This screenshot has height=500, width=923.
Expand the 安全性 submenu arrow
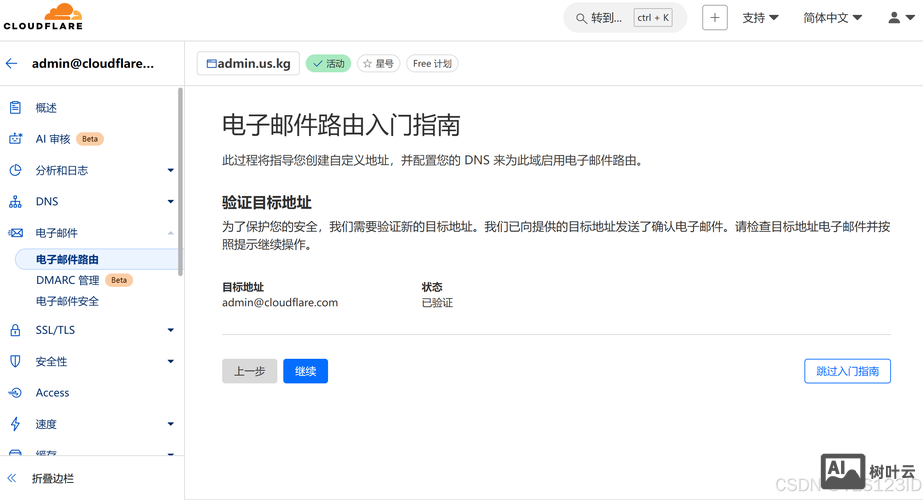(x=171, y=361)
